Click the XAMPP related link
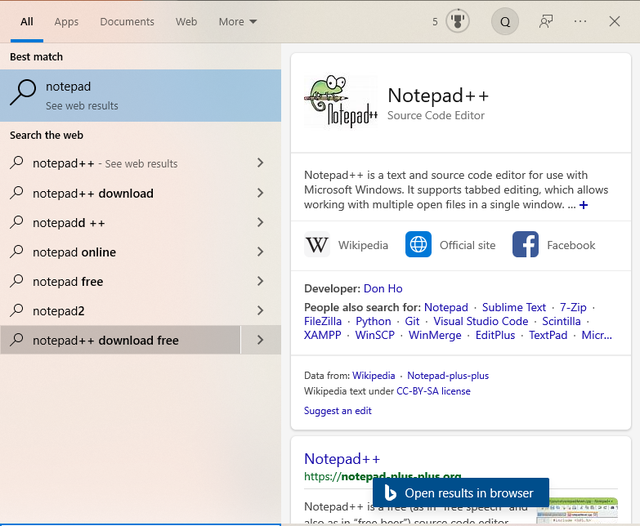Viewport: 640px width, 526px height. [x=322, y=335]
